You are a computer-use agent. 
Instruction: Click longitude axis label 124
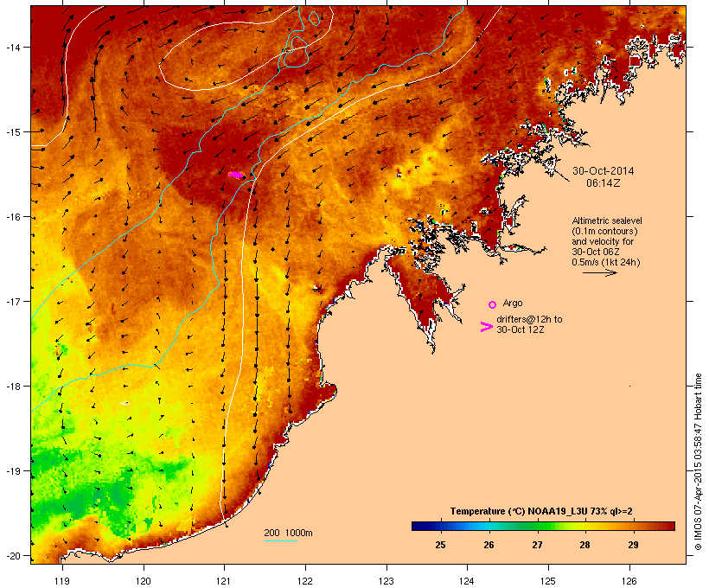(467, 581)
